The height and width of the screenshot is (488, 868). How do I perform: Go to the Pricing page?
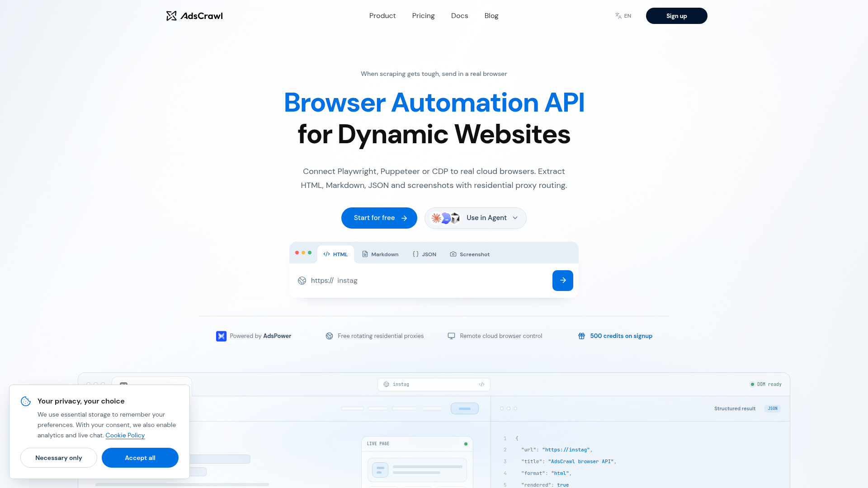click(423, 16)
